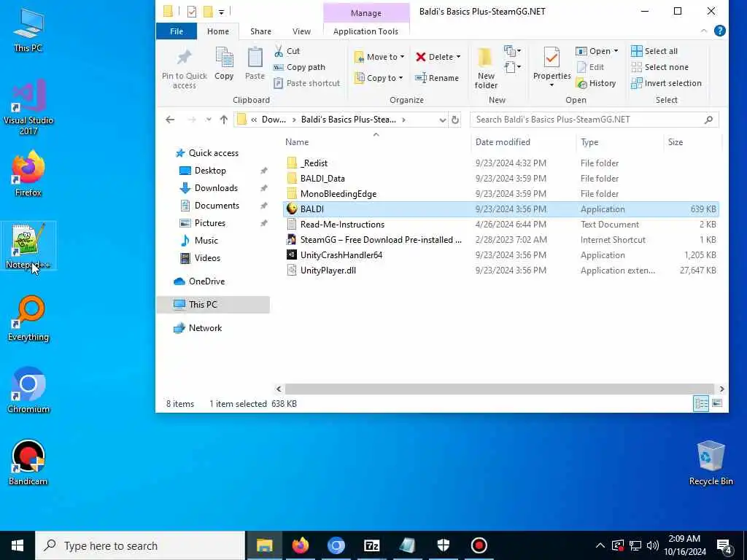The width and height of the screenshot is (747, 560).
Task: Click the Explorer Help question icon
Action: tap(720, 31)
